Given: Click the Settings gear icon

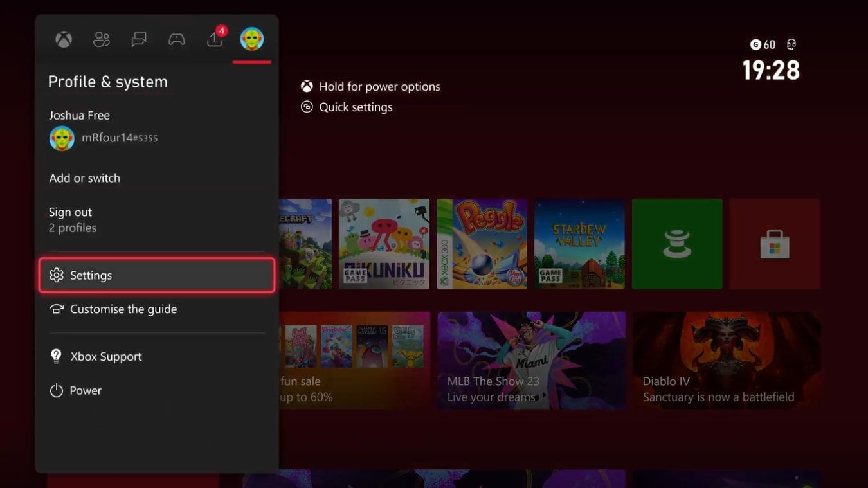Looking at the screenshot, I should click(57, 275).
